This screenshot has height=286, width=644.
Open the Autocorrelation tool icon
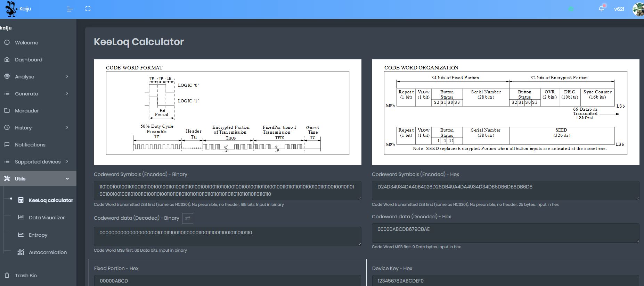pyautogui.click(x=21, y=252)
